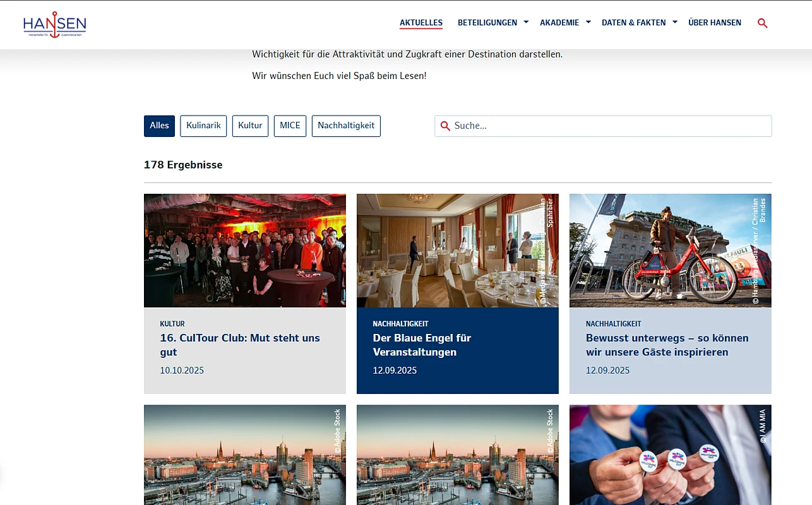812x505 pixels.
Task: Filter results by Nachhaltigkeit
Action: [x=346, y=126]
